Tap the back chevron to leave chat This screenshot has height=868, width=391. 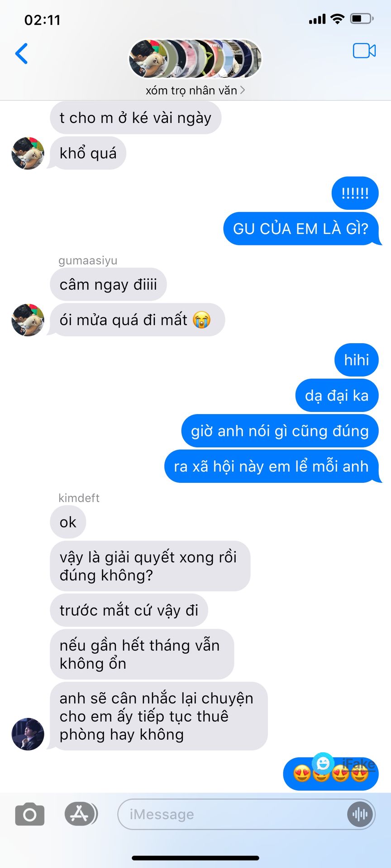21,53
